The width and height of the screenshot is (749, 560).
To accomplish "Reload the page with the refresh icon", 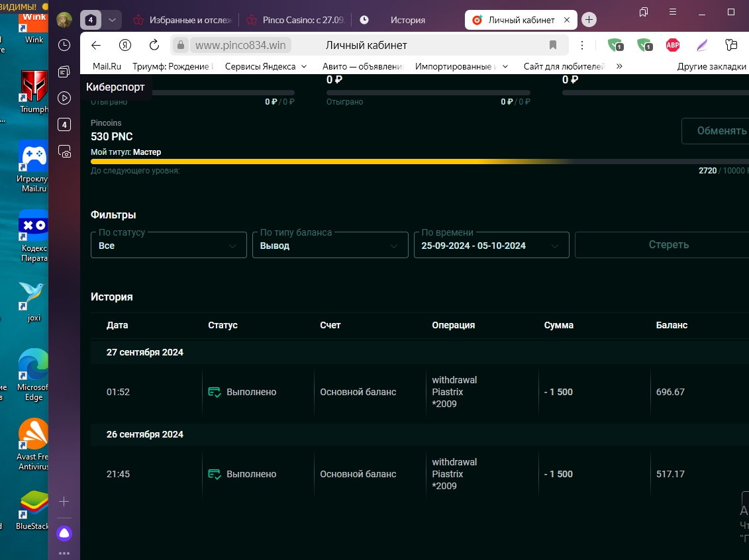I will point(154,45).
